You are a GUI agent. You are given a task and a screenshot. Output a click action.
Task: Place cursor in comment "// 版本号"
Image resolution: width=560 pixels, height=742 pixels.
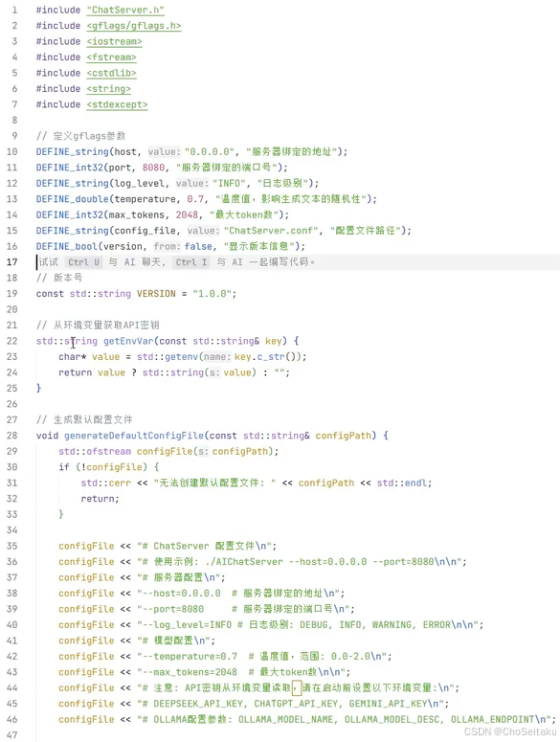pos(59,278)
